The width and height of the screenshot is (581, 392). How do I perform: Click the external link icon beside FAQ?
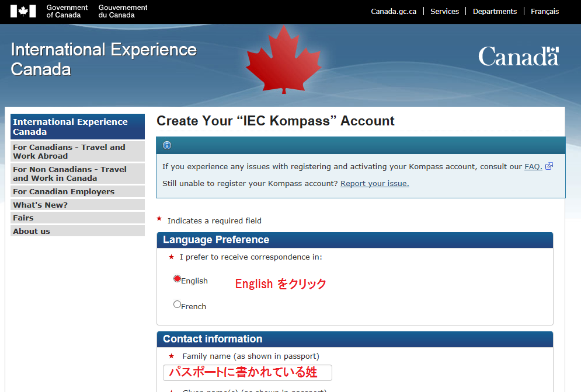click(549, 166)
